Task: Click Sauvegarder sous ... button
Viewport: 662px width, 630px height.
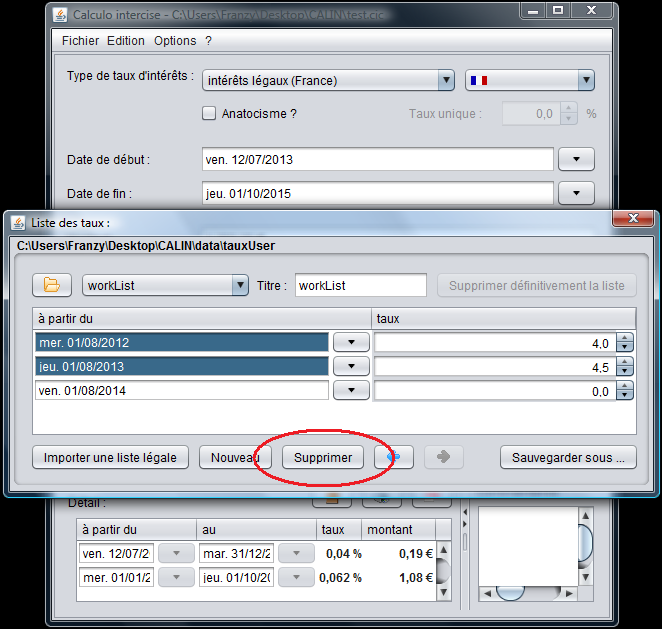Action: tap(568, 457)
